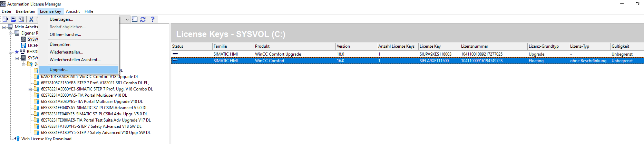
Task: Choose Upgrade... from the License Key menu
Action: tap(59, 70)
